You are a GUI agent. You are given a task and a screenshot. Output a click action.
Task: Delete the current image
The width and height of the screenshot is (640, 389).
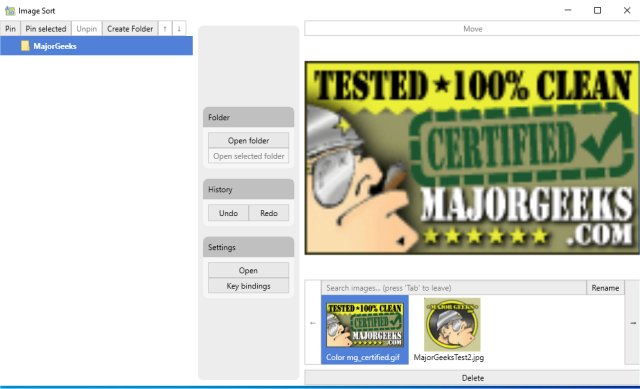click(472, 378)
